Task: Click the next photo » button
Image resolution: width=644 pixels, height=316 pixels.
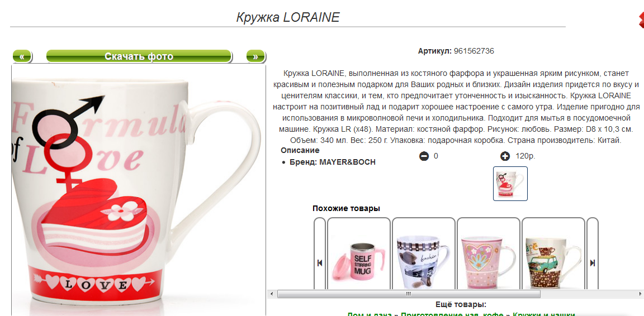Action: point(255,56)
